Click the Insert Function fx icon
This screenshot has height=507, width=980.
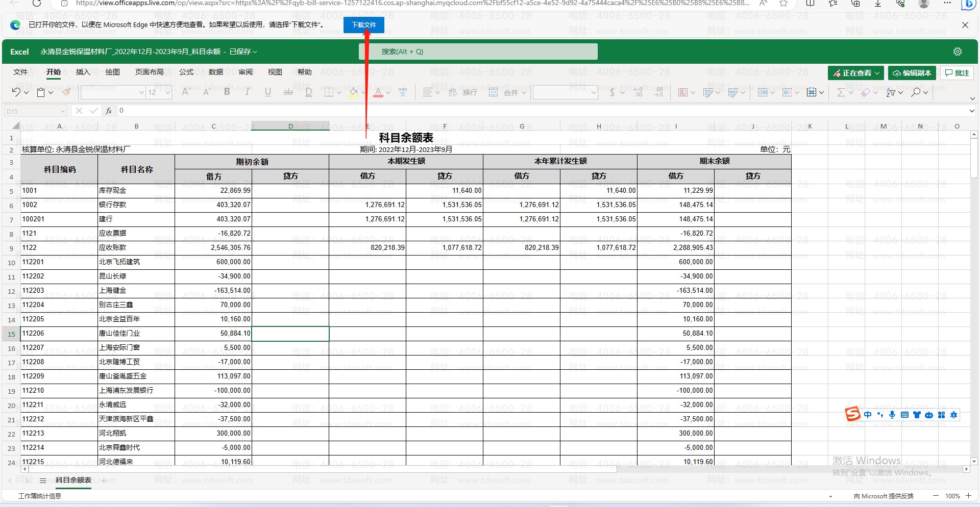pos(108,111)
